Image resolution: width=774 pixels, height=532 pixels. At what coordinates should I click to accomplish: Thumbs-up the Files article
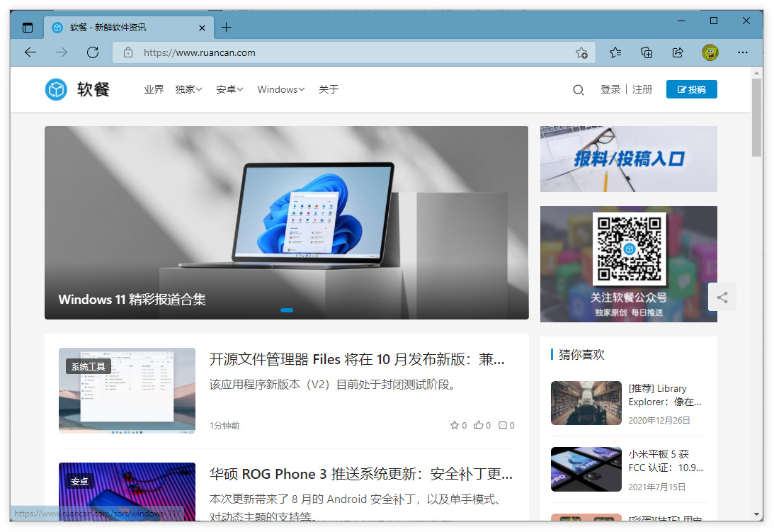click(x=479, y=424)
